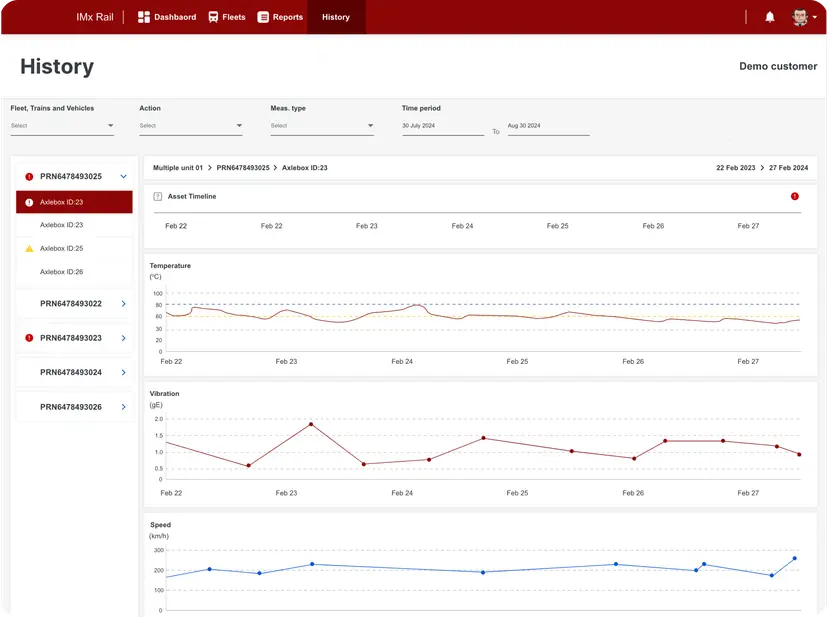Click the info icon next to Asset Timeline
Viewport: 828px width, 617px height.
(156, 196)
